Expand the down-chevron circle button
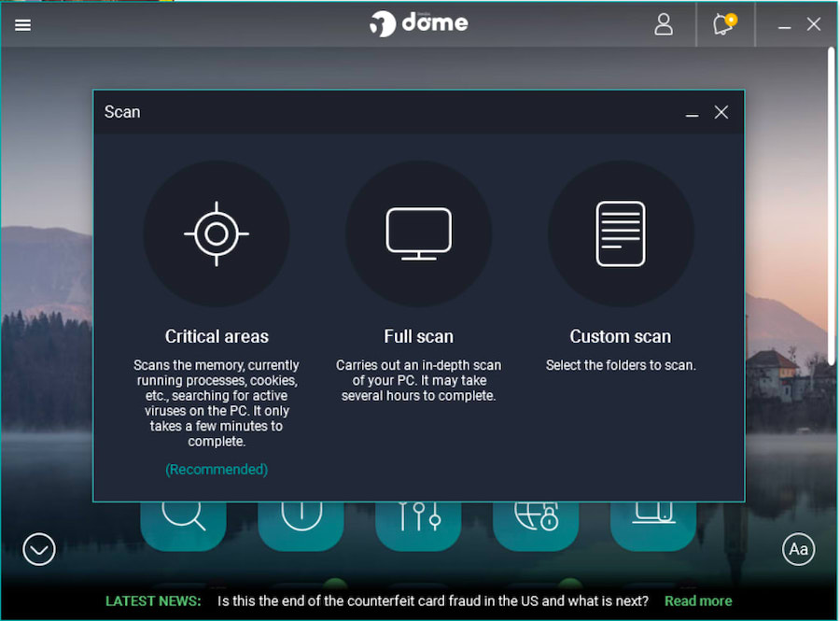 click(x=39, y=549)
